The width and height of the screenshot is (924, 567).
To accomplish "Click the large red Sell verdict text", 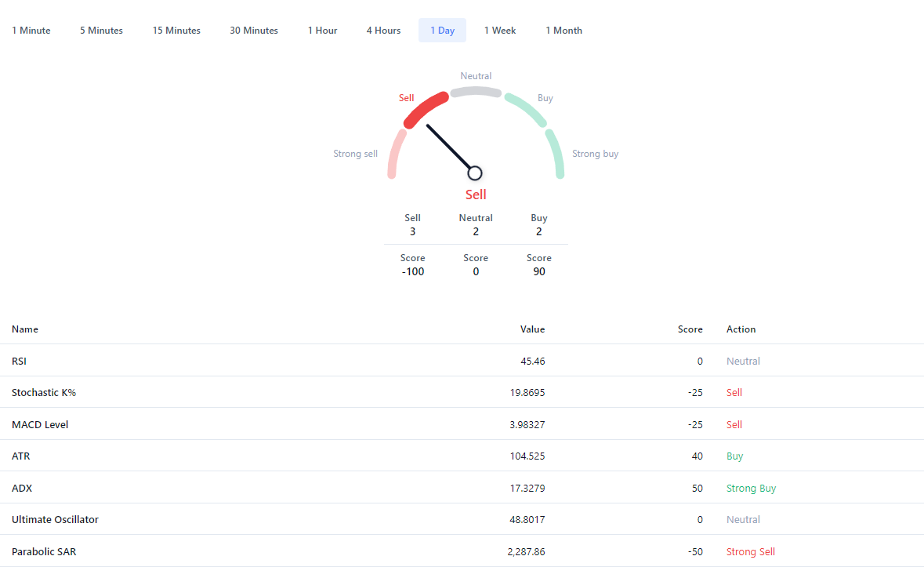I will [476, 194].
